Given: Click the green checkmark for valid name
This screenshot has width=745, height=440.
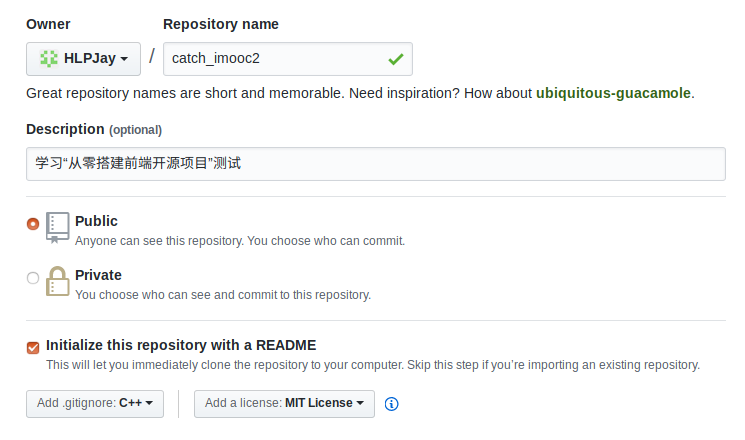Looking at the screenshot, I should [x=395, y=59].
